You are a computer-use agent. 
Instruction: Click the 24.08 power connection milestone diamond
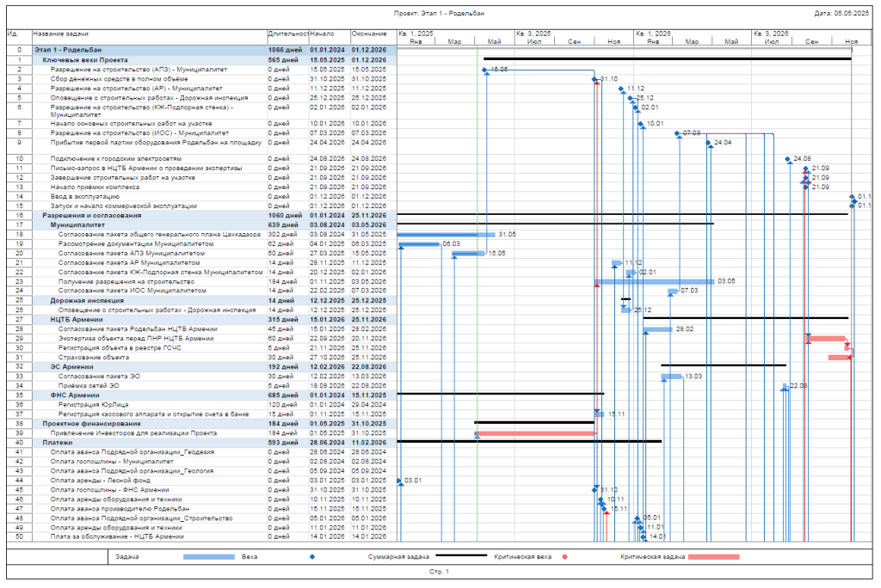[x=787, y=159]
